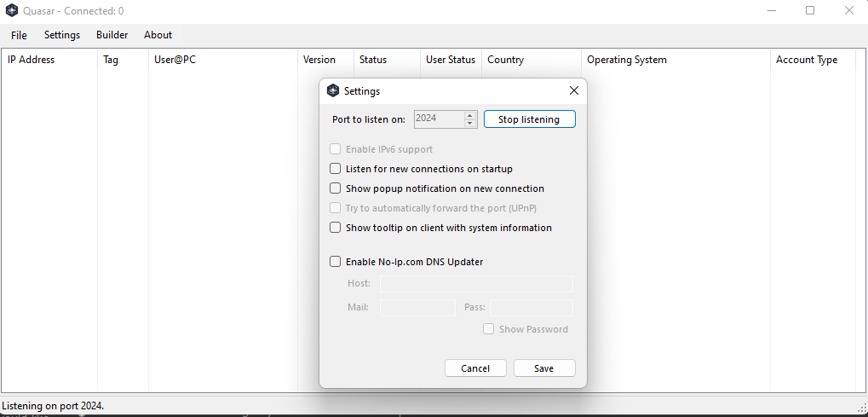868x417 pixels.
Task: Open the About menu
Action: pyautogui.click(x=158, y=35)
